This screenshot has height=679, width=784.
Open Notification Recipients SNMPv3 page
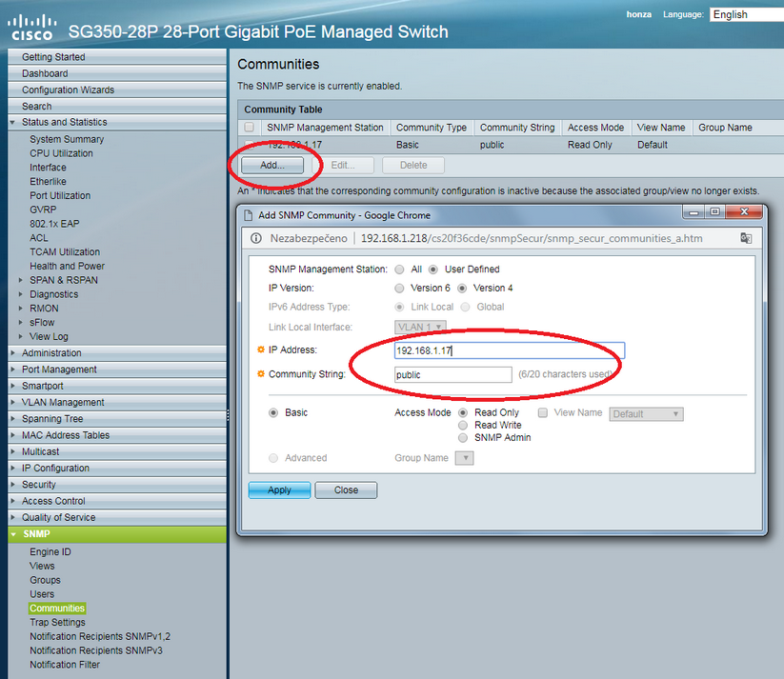pyautogui.click(x=96, y=650)
